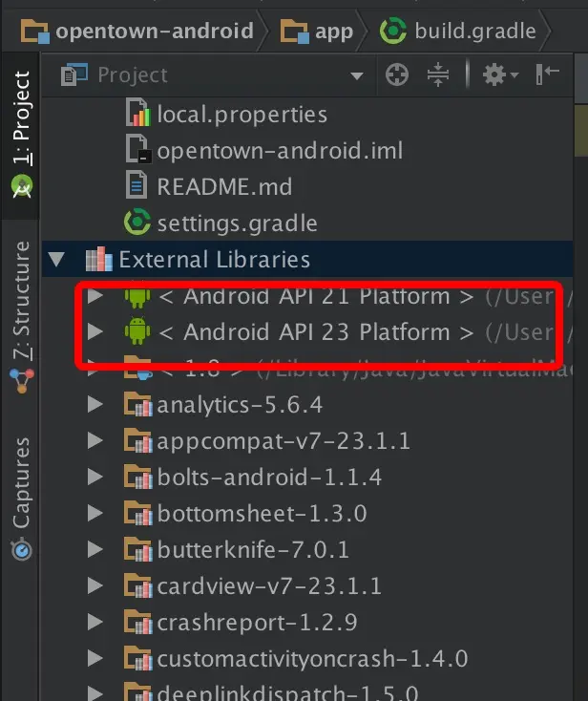Click the Android Studio logo in sidebar
This screenshot has width=588, height=701.
(22, 186)
